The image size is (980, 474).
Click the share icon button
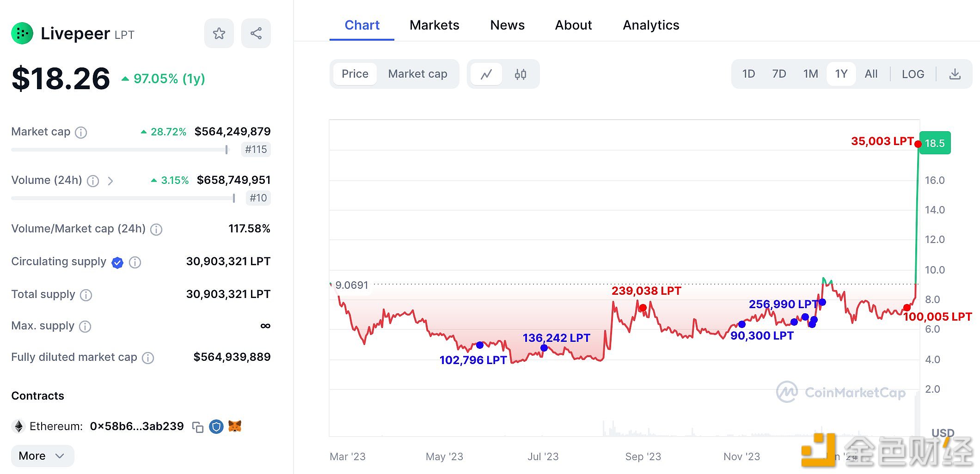pyautogui.click(x=256, y=33)
